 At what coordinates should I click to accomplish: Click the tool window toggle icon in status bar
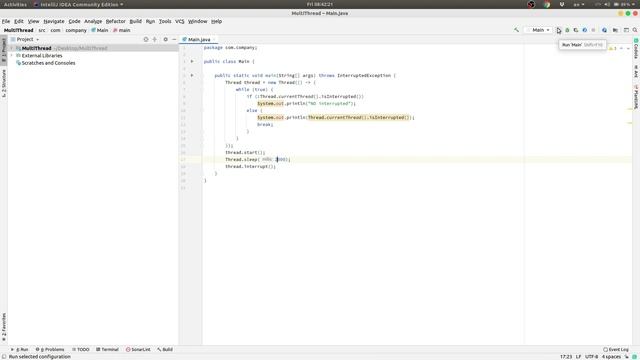point(4,357)
